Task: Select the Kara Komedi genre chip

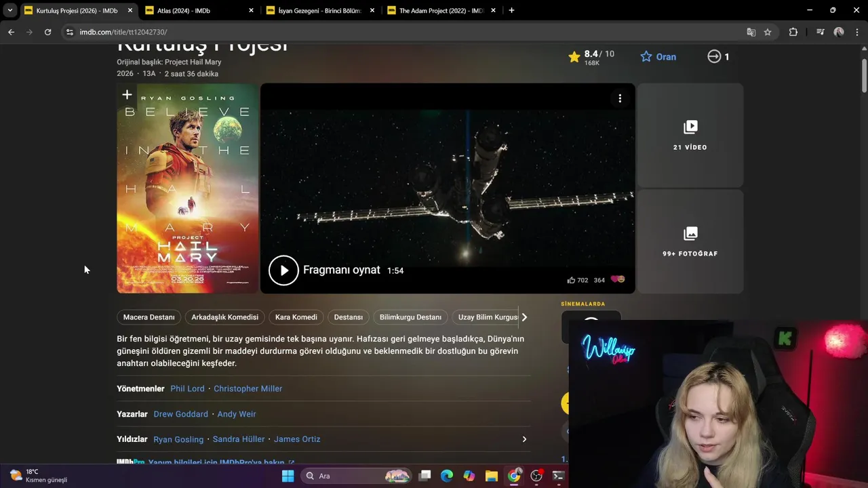Action: pyautogui.click(x=296, y=317)
